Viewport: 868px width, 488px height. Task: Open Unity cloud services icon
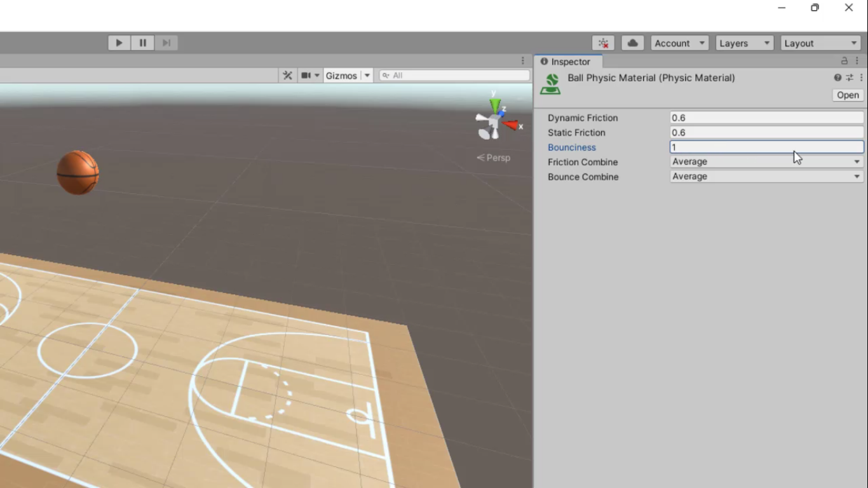coord(632,43)
